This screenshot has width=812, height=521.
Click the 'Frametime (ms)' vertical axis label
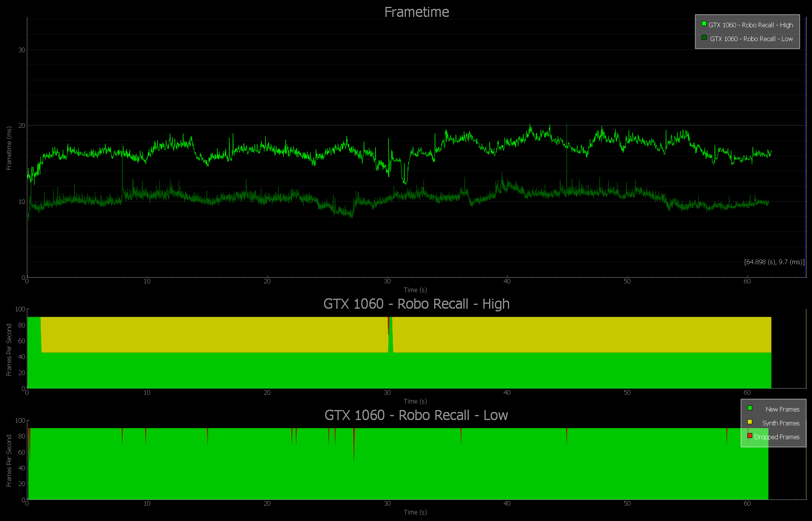click(9, 148)
